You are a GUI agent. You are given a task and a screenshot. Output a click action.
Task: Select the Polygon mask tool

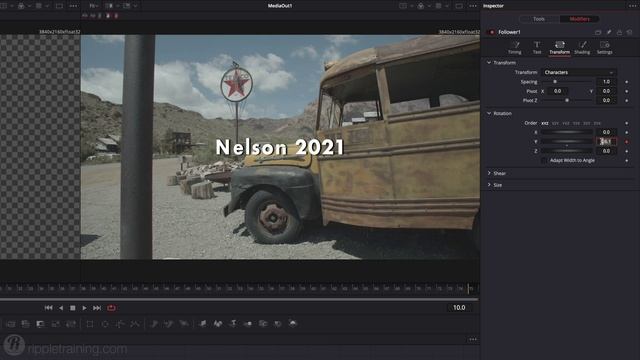pos(120,324)
